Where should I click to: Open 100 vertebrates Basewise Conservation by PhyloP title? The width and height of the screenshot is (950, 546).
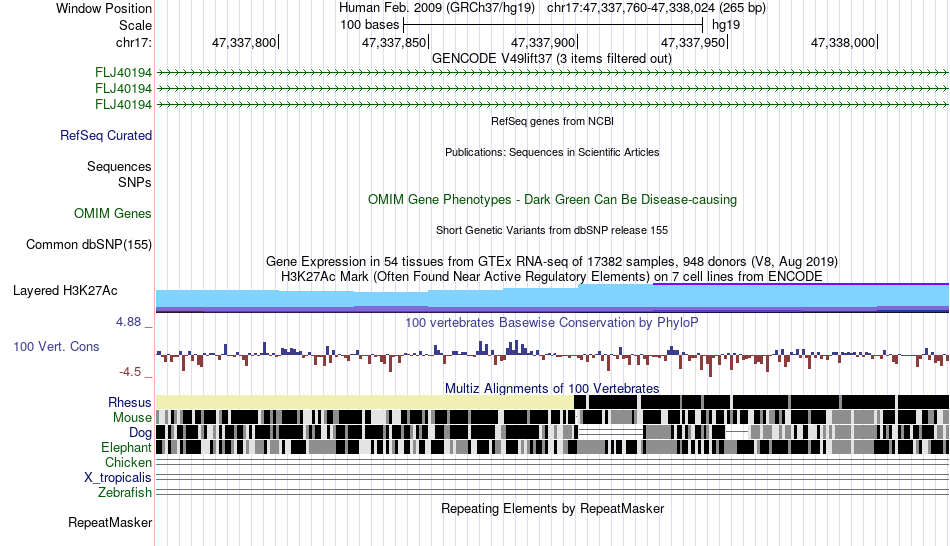(x=552, y=322)
